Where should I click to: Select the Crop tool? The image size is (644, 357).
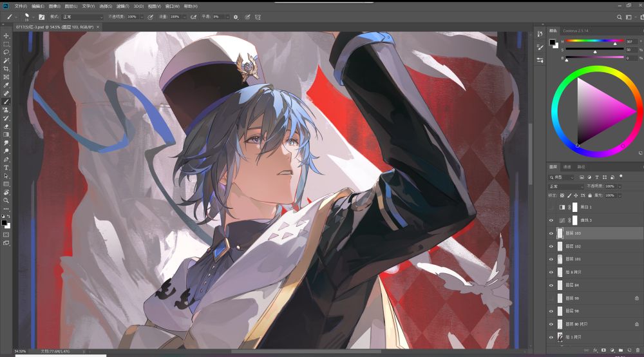[6, 69]
